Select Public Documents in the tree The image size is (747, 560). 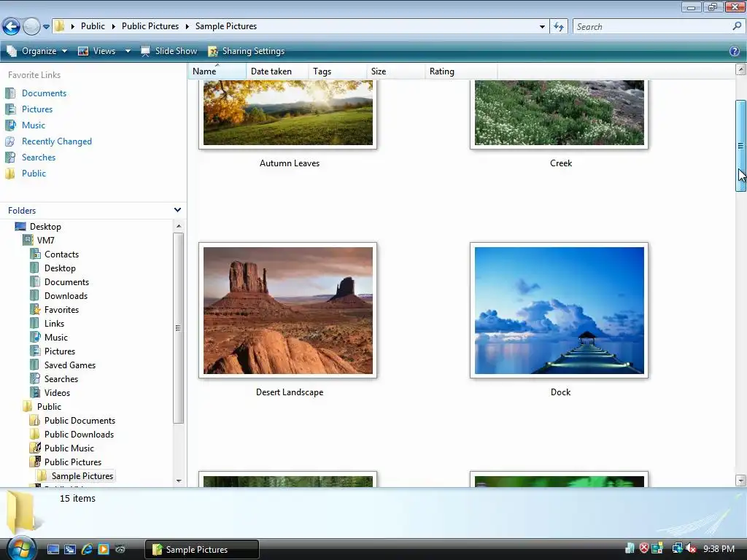click(80, 421)
